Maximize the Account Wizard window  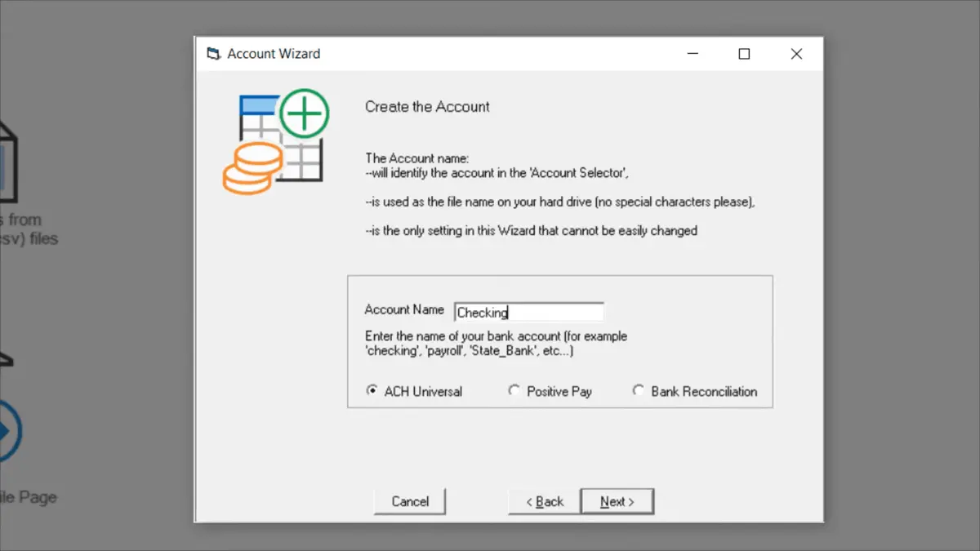tap(744, 54)
